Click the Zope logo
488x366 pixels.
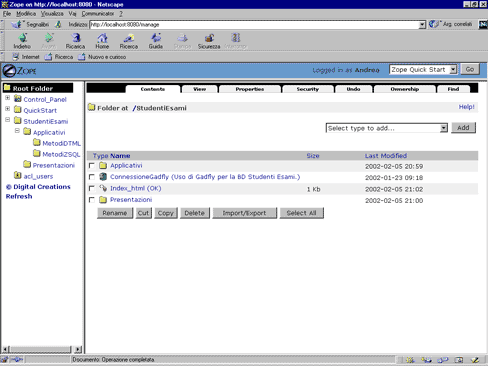(x=19, y=71)
